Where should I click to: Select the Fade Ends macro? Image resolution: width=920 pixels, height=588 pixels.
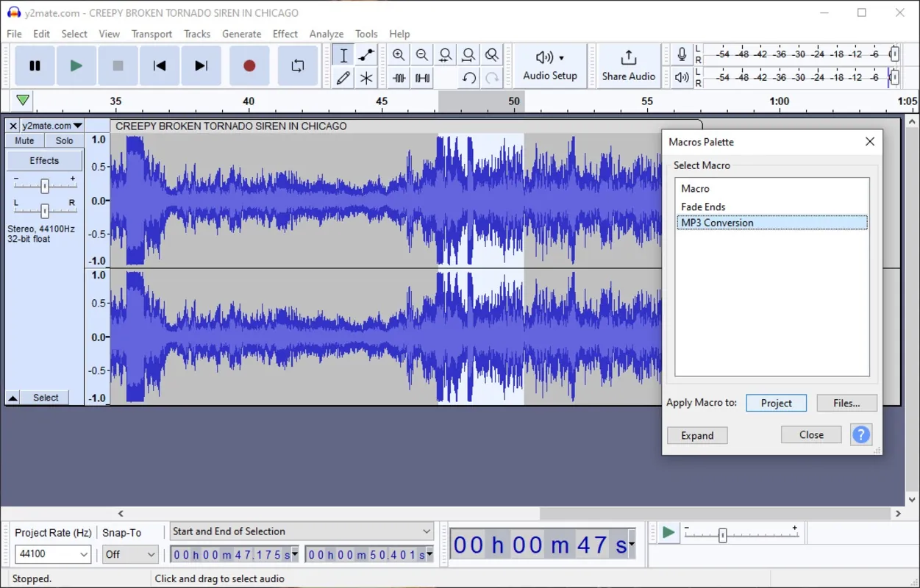click(x=772, y=207)
